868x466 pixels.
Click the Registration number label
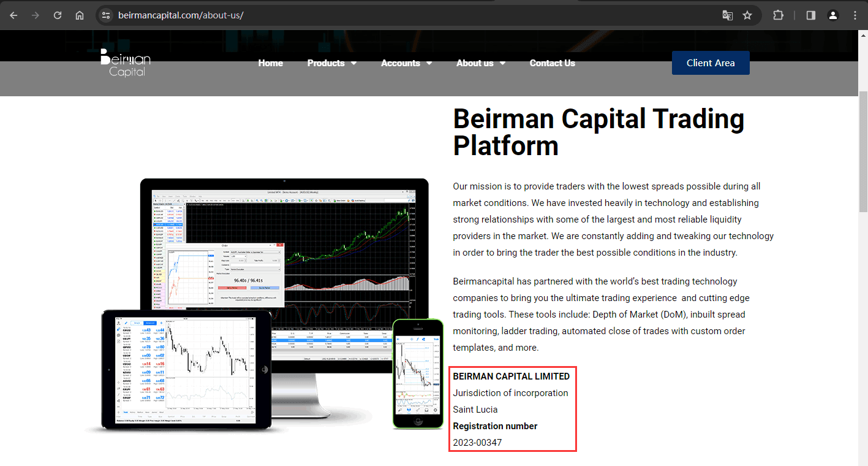pyautogui.click(x=495, y=426)
